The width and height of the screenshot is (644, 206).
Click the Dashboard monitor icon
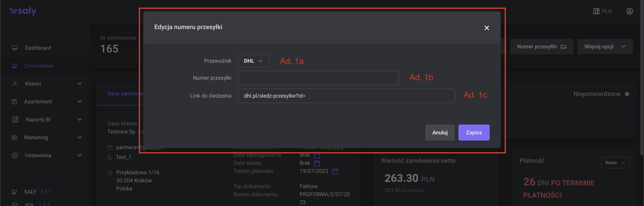pyautogui.click(x=15, y=48)
